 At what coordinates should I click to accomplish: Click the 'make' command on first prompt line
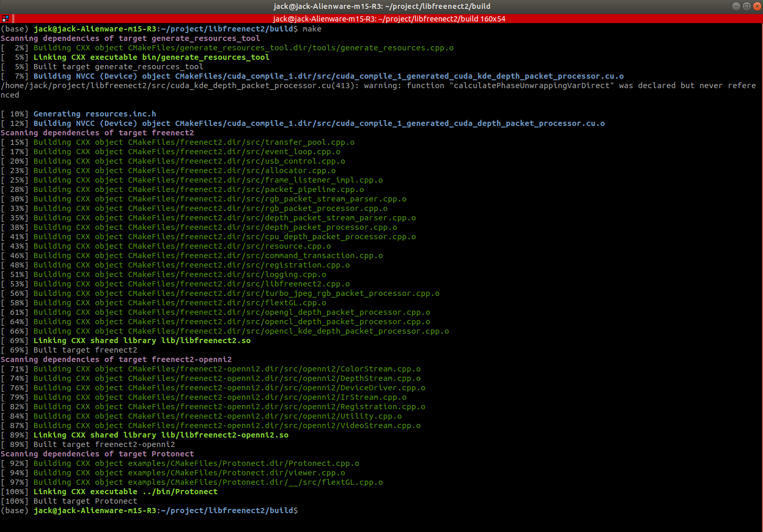point(312,29)
